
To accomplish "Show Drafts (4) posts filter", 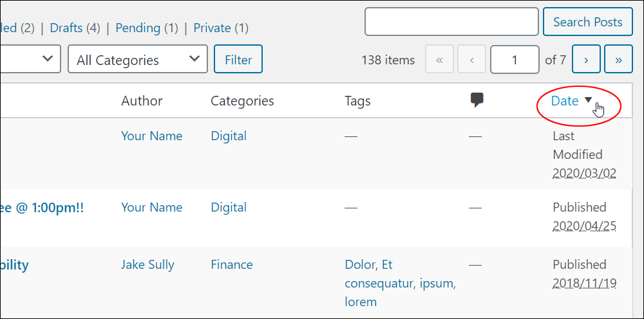I will 75,28.
